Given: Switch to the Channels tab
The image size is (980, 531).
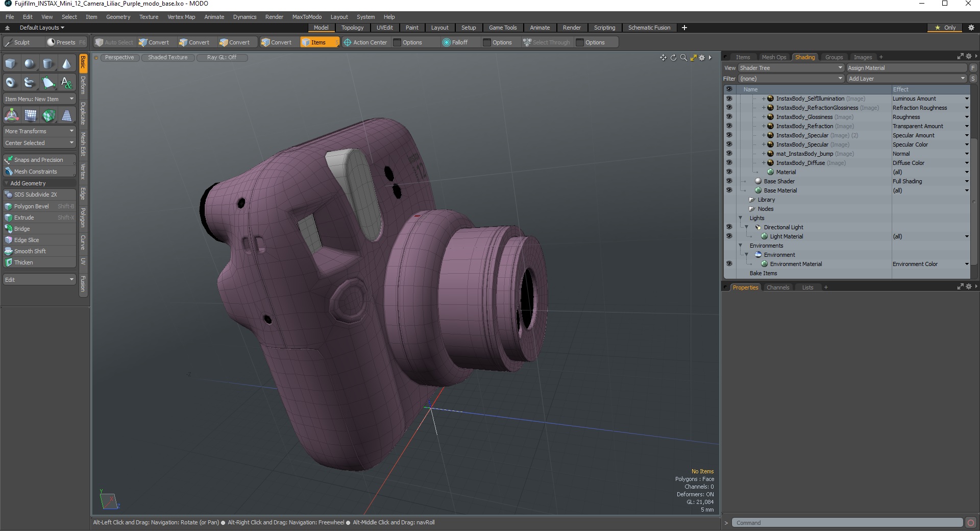Looking at the screenshot, I should (x=778, y=287).
